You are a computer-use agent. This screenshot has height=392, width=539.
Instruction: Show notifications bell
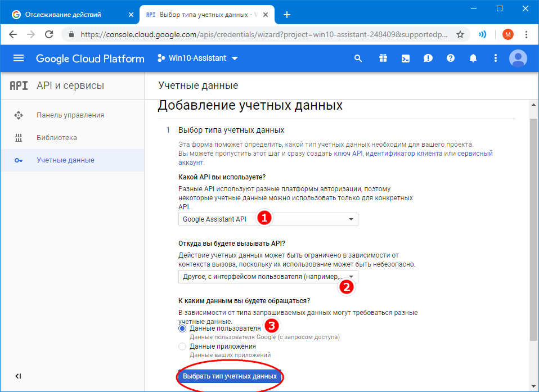[x=473, y=58]
